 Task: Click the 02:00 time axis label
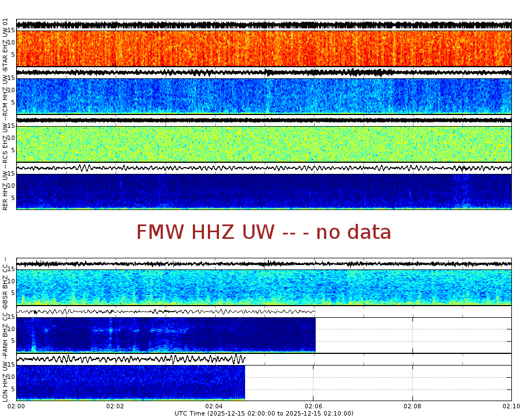[17, 406]
